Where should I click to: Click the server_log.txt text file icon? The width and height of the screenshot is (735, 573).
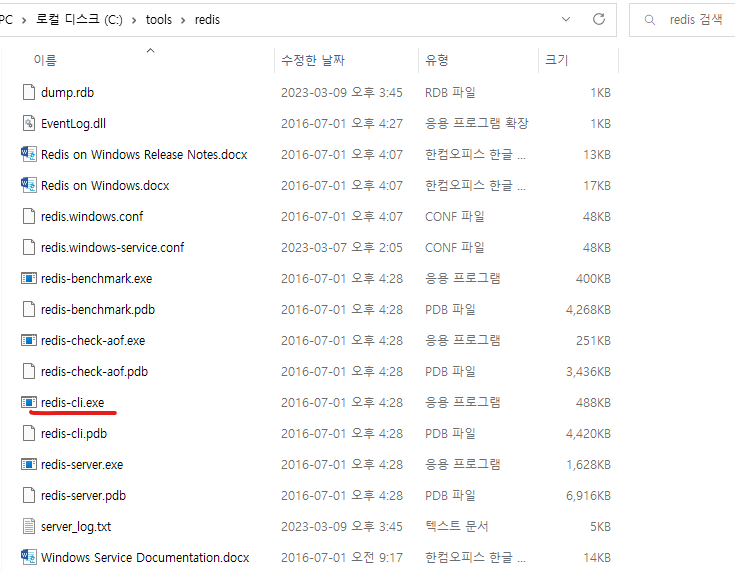tap(29, 526)
